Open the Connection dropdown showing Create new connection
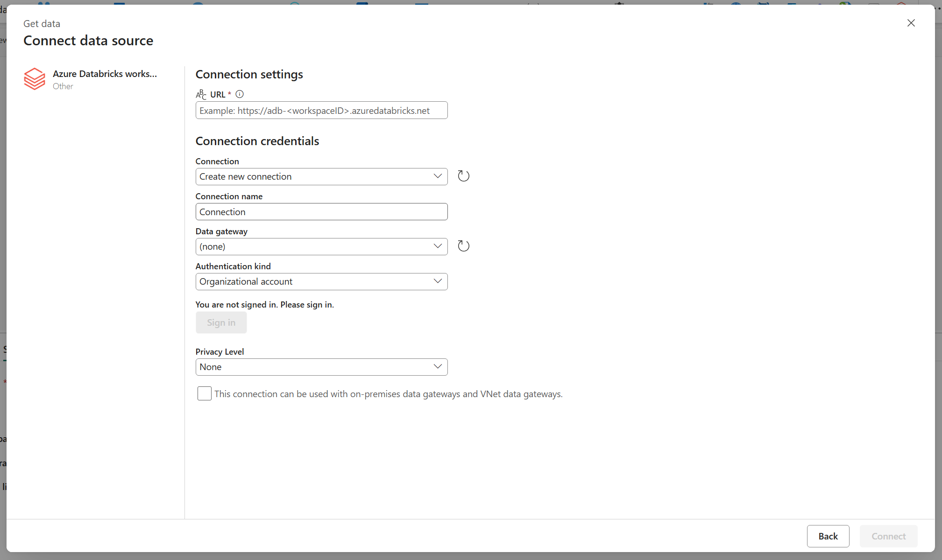Screen dimensions: 942x560 (321, 176)
